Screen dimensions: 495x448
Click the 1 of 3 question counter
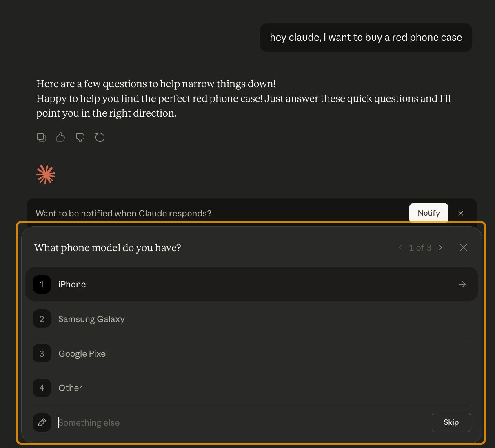(x=420, y=248)
